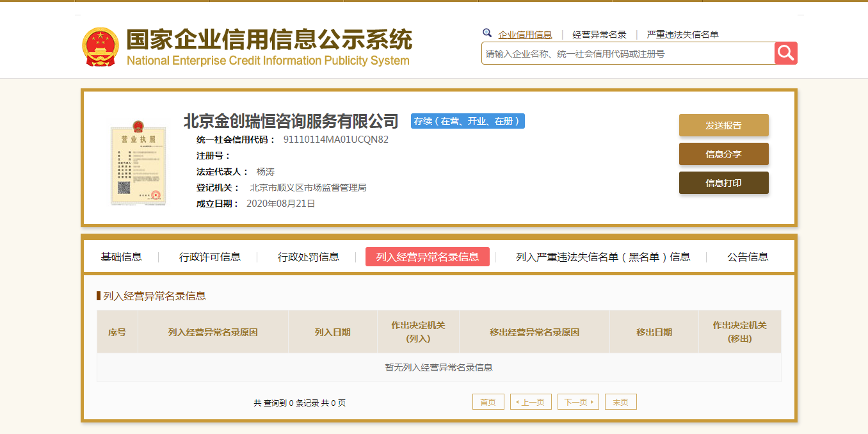This screenshot has width=868, height=434.
Task: Click the 序号 column header
Action: (117, 332)
